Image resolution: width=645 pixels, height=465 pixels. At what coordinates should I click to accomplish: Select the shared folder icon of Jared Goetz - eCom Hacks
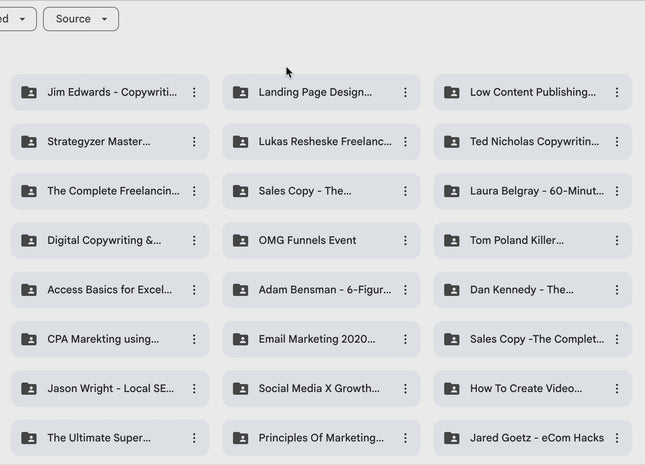coord(452,438)
